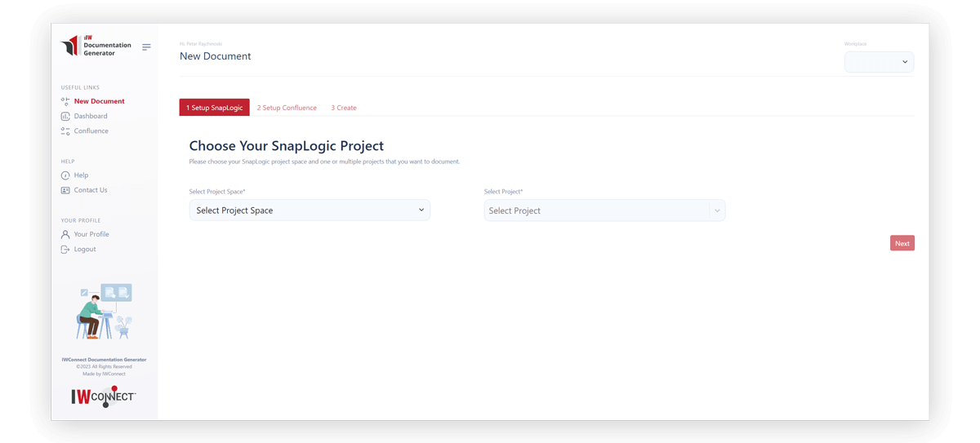Open the Select Project Space dropdown

[310, 210]
